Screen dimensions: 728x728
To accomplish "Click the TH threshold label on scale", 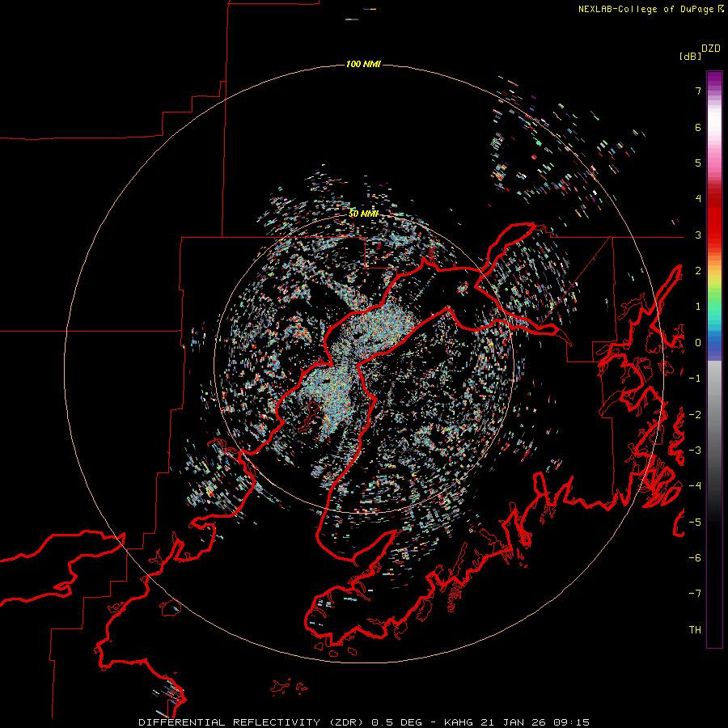I will pos(695,630).
